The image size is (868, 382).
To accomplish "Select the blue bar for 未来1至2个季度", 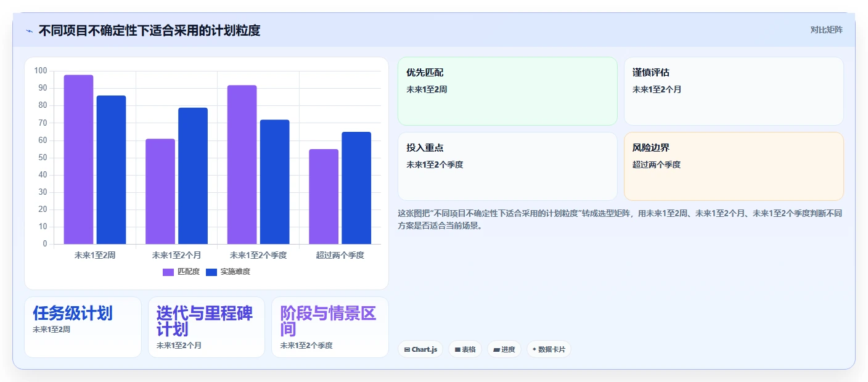I will pos(274,182).
